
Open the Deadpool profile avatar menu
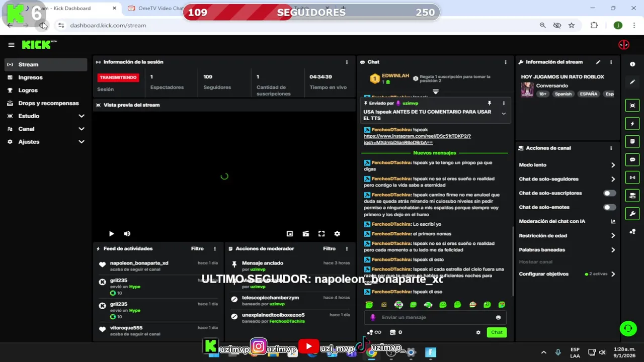point(624,45)
